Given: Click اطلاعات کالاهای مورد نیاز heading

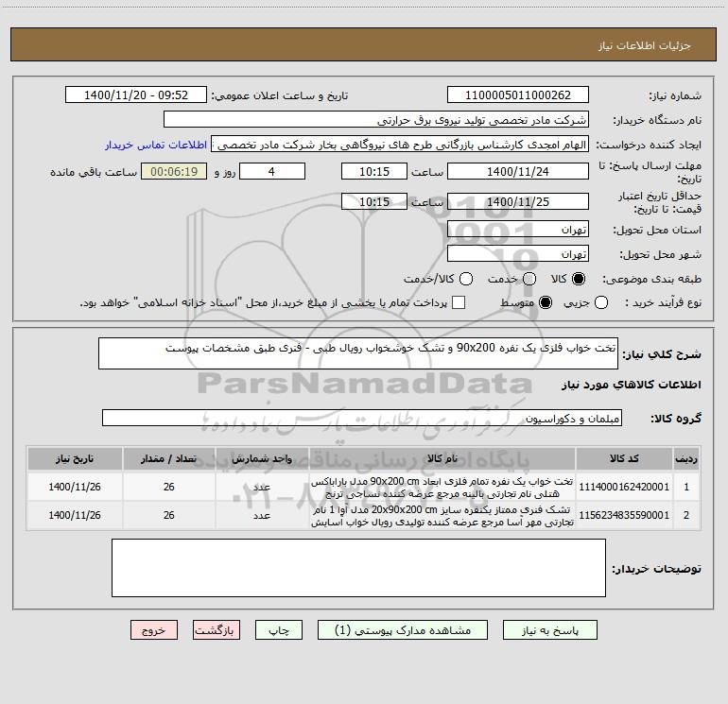Looking at the screenshot, I should (631, 385).
